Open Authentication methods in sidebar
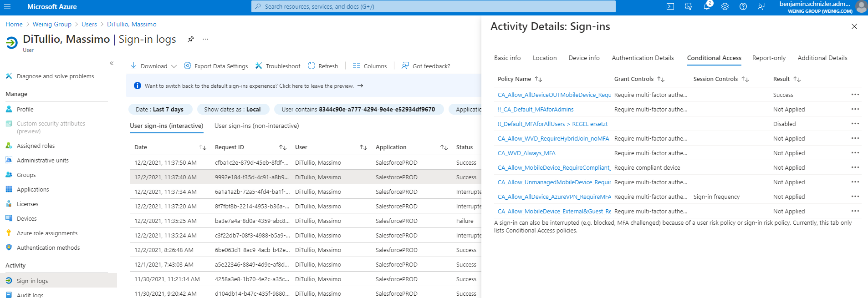The width and height of the screenshot is (868, 298). click(48, 247)
